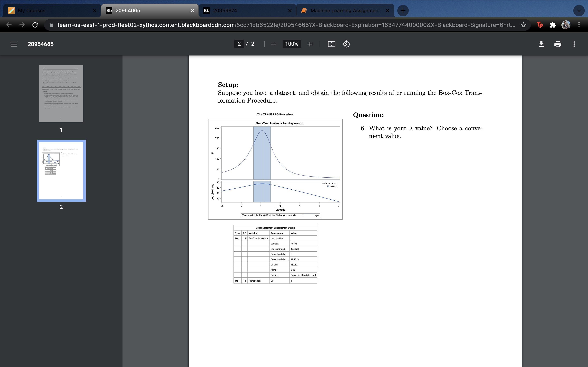This screenshot has height=367, width=588.
Task: Open the tab search chevron
Action: coord(579,10)
